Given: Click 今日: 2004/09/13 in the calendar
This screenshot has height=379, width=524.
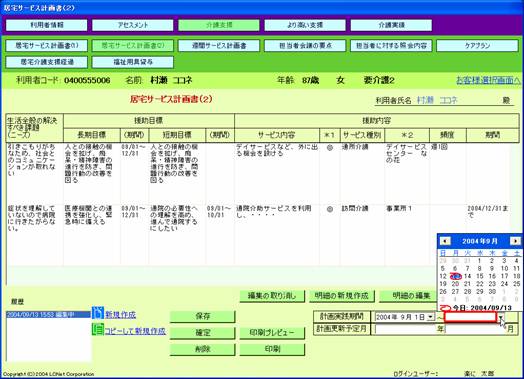Looking at the screenshot, I should click(x=482, y=307).
